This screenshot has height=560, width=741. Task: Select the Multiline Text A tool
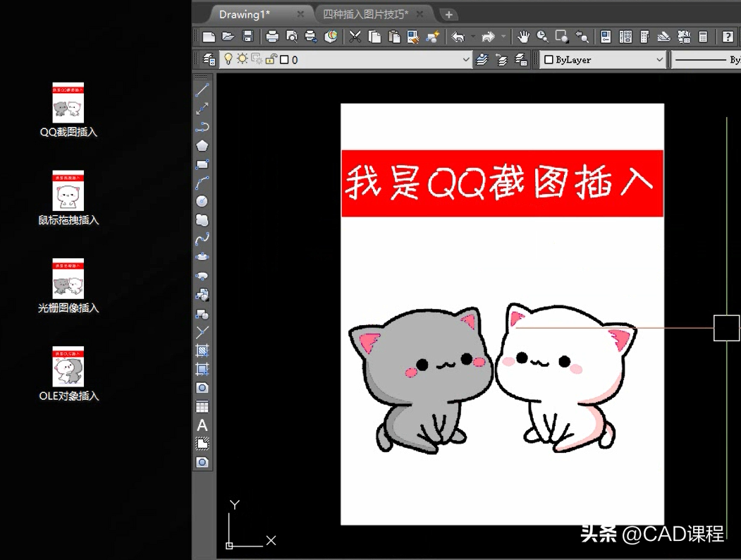pyautogui.click(x=202, y=426)
